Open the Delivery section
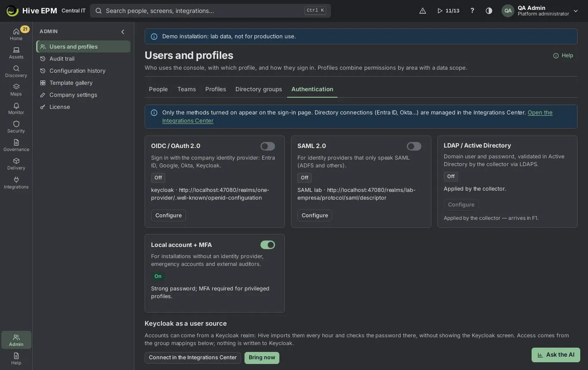The height and width of the screenshot is (370, 588). [x=16, y=164]
